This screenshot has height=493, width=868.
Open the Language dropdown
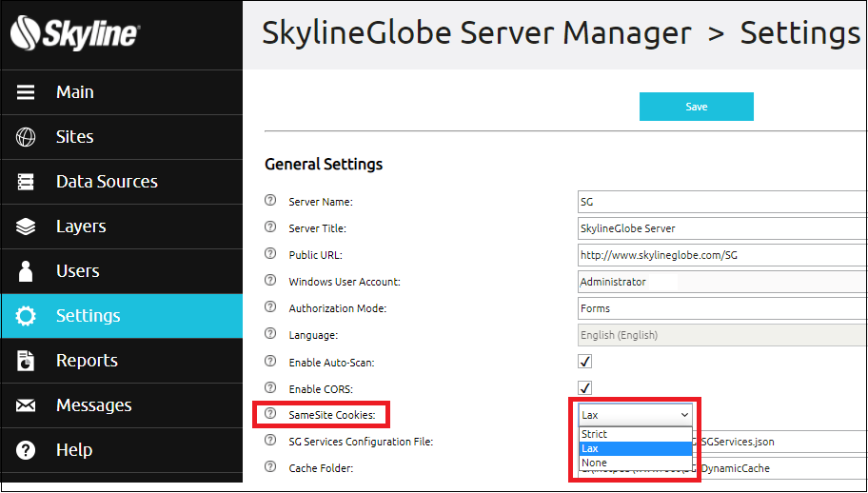click(721, 335)
